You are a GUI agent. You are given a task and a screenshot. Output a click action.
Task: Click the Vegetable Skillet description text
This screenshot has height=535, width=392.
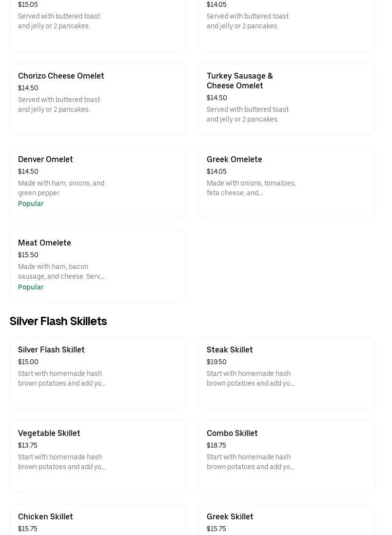pyautogui.click(x=62, y=462)
